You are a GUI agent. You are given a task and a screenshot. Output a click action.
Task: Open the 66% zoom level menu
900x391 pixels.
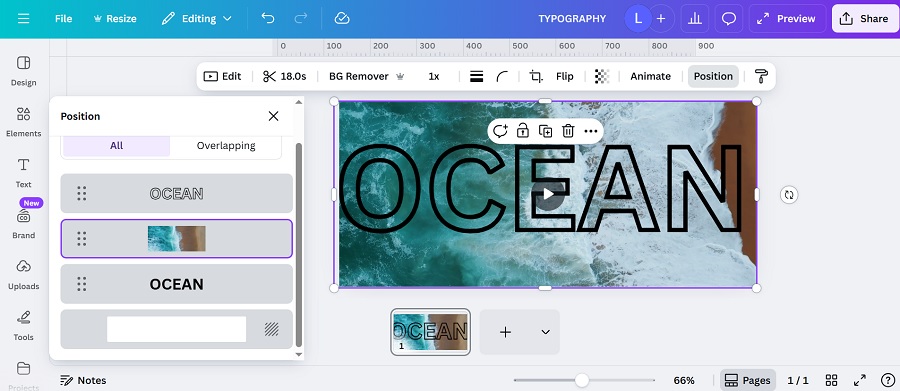point(684,380)
